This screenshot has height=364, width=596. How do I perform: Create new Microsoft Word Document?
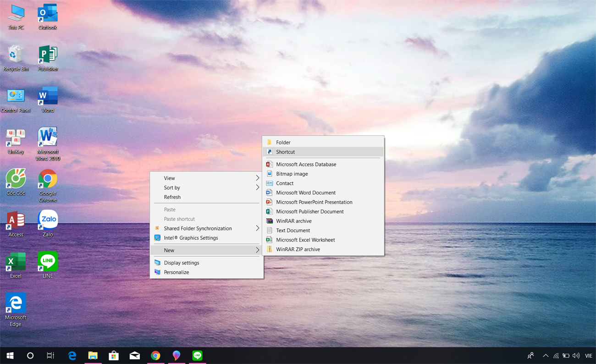(323, 193)
